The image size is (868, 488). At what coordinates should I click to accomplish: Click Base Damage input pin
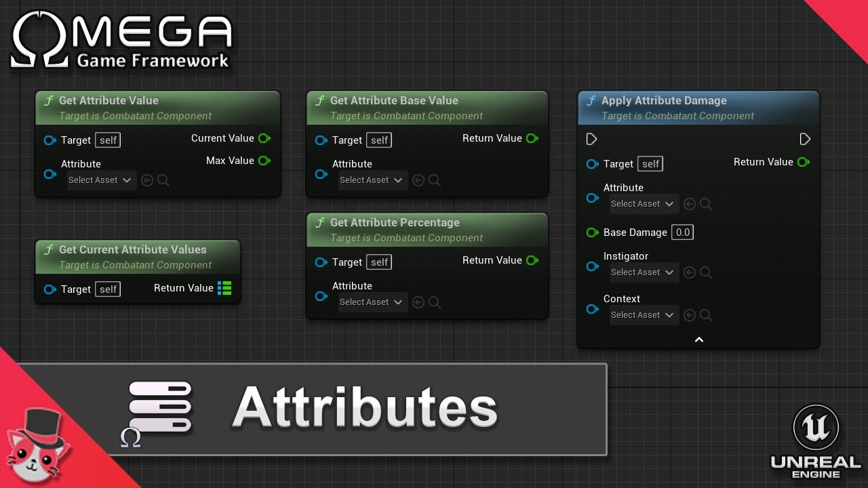pos(592,232)
